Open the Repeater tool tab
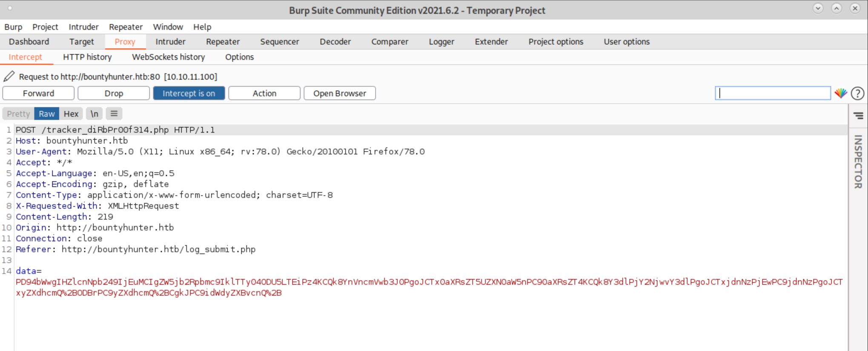The width and height of the screenshot is (868, 351). [x=223, y=42]
